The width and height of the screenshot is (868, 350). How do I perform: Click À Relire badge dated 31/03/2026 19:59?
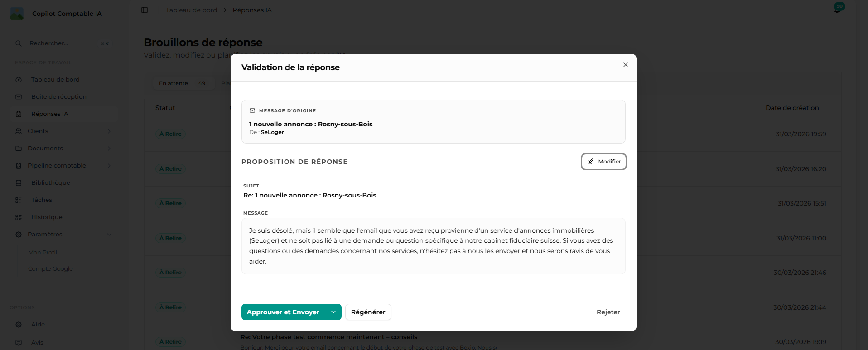[x=171, y=134]
